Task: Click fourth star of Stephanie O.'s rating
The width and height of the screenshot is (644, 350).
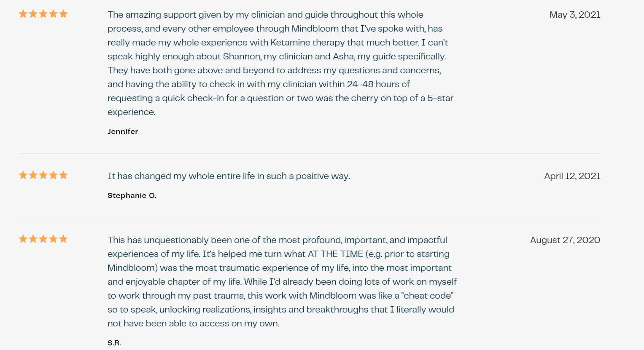Action: coord(53,175)
